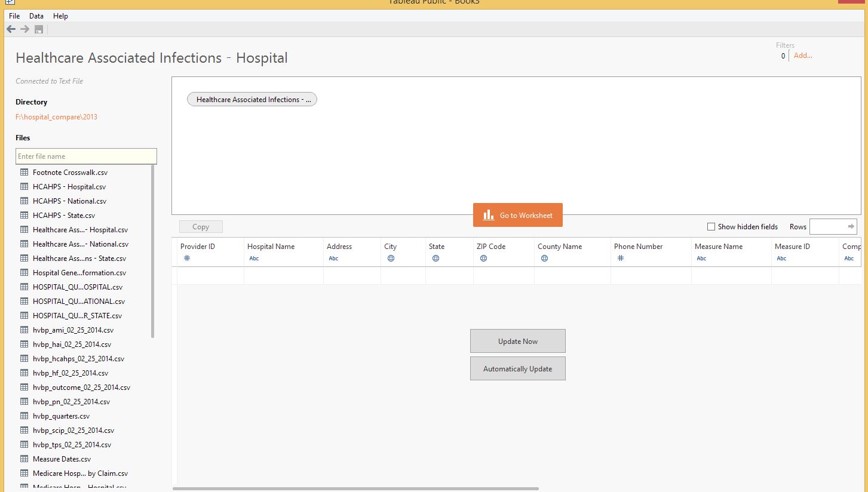
Task: Click the Copy button
Action: 201,226
